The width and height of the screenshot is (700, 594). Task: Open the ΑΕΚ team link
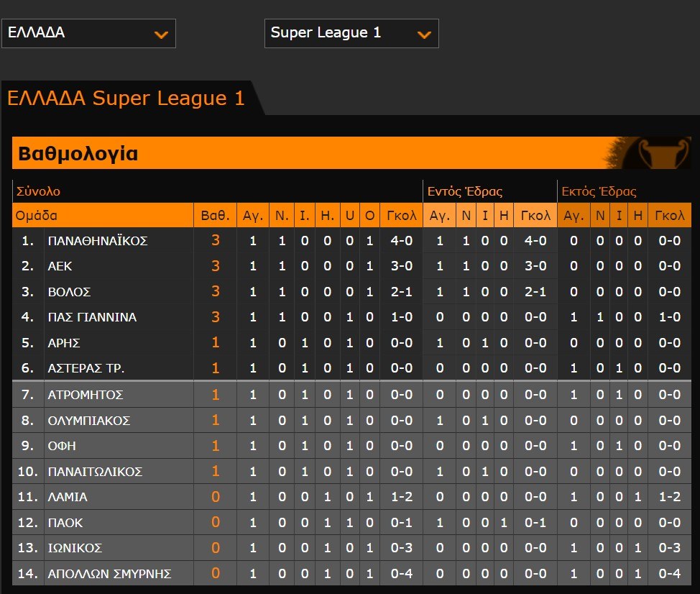pos(60,266)
